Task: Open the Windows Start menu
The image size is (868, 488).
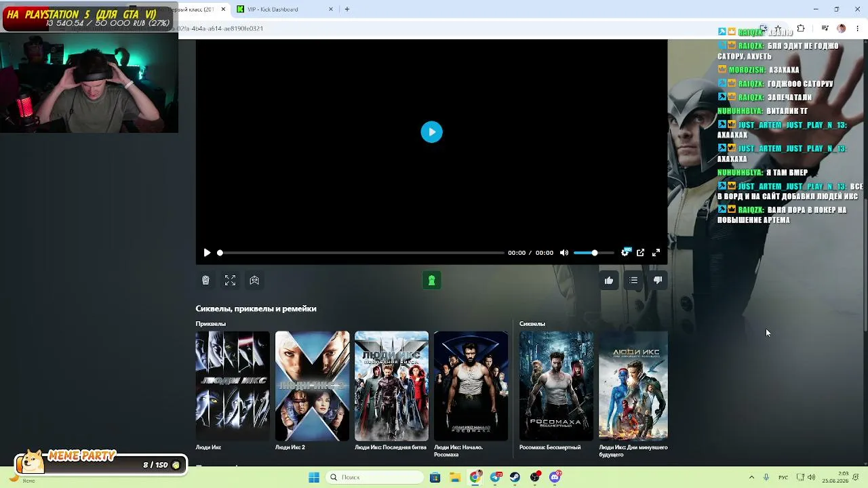Action: 314,477
